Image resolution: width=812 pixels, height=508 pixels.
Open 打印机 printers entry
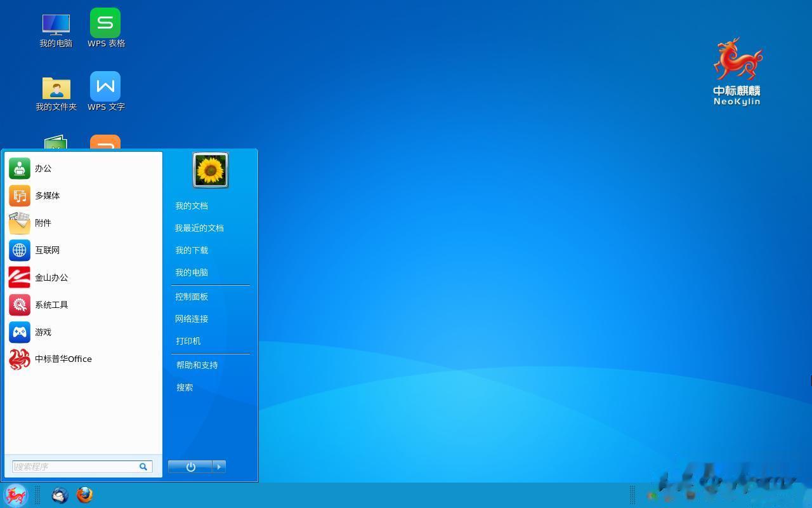click(x=188, y=341)
